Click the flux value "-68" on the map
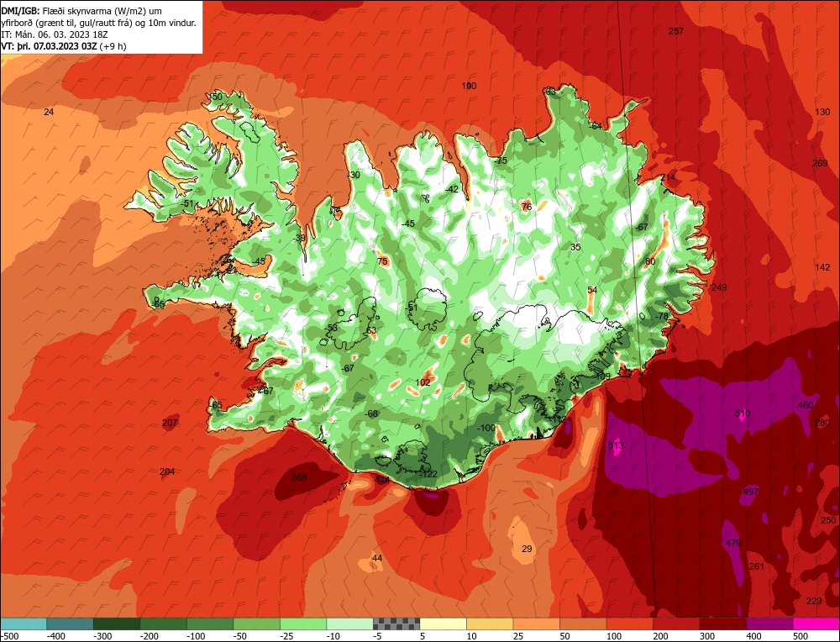This screenshot has height=642, width=840. point(370,413)
